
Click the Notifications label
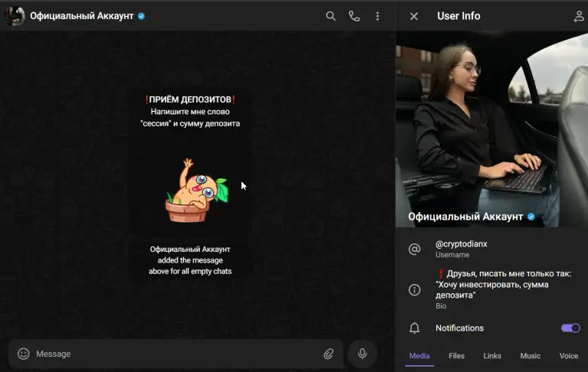(459, 328)
